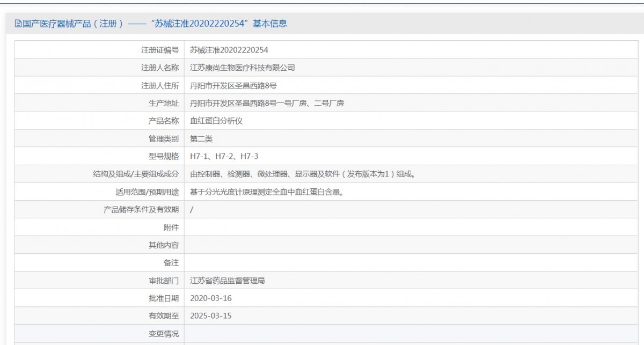Click the model specification H7-1、H7-2、H7-3
Viewport: 644px width, 345px height.
pyautogui.click(x=224, y=156)
